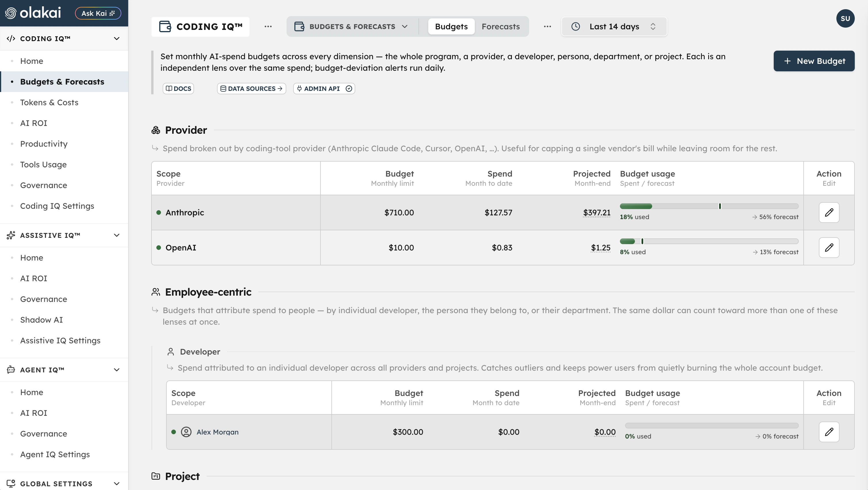Click the Assistive IQ sparkle icon

point(11,235)
